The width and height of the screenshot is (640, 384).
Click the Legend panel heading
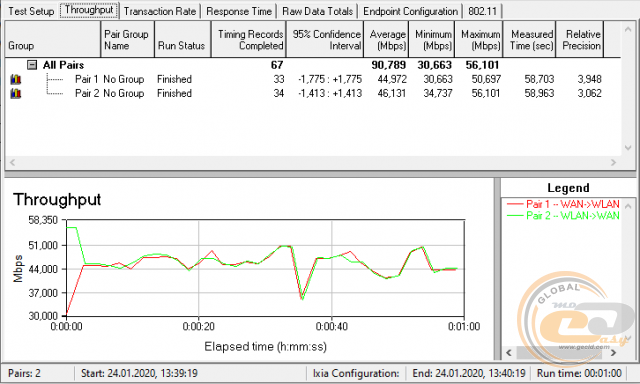pyautogui.click(x=568, y=188)
